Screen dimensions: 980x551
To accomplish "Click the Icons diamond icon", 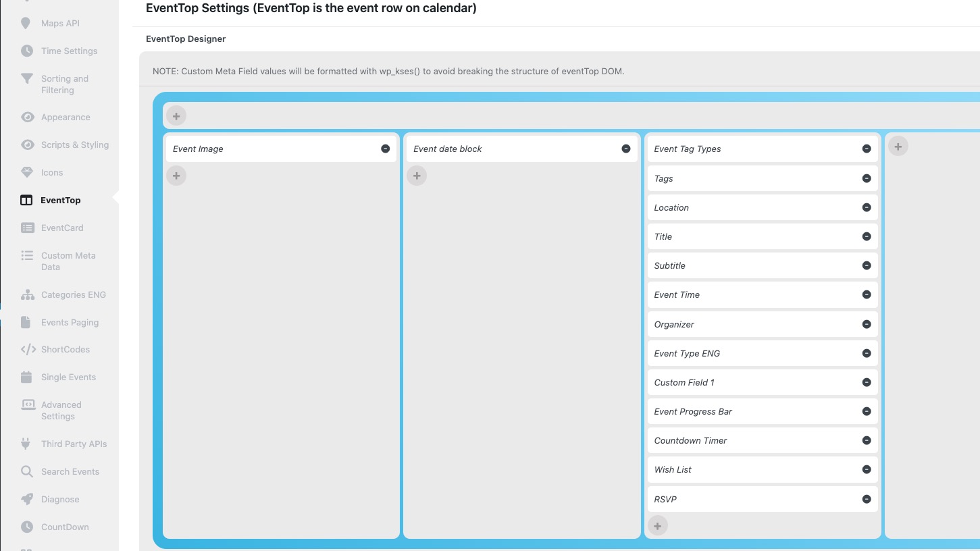I will (x=26, y=173).
